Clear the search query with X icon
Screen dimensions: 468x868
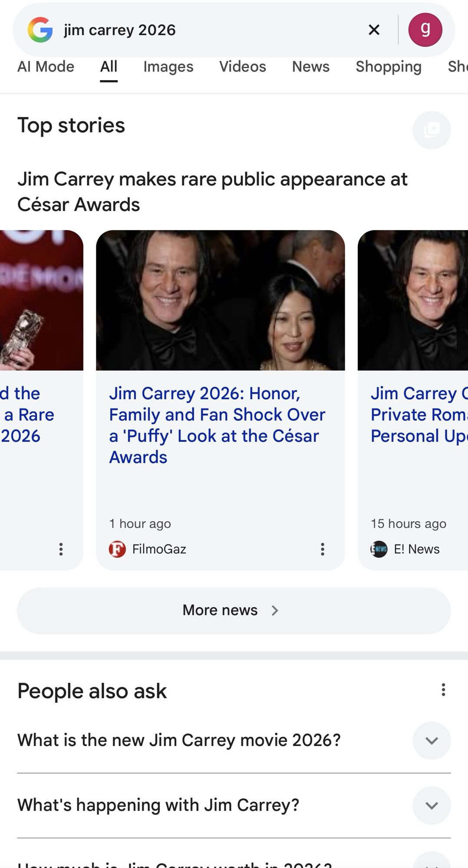(374, 30)
